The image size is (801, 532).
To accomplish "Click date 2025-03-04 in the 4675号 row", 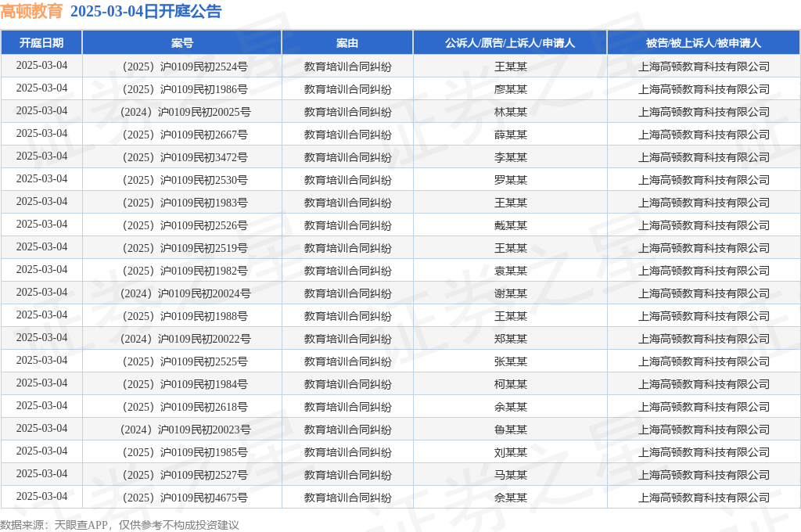I will [41, 497].
